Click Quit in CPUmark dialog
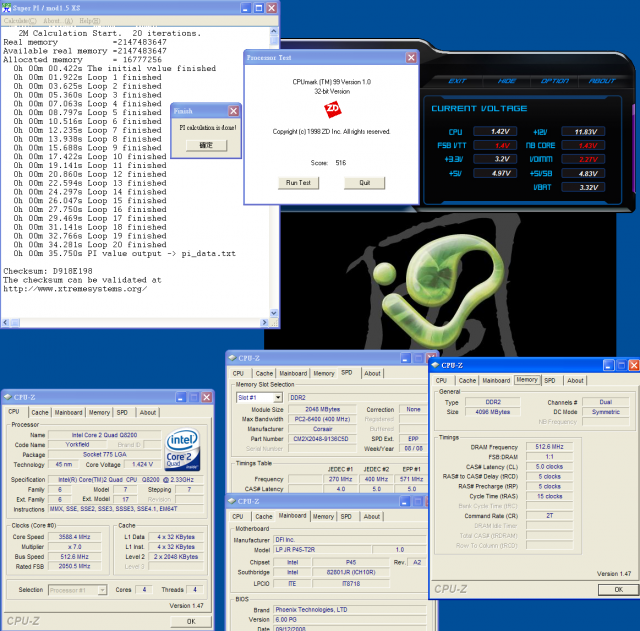This screenshot has width=640, height=631. point(364,182)
